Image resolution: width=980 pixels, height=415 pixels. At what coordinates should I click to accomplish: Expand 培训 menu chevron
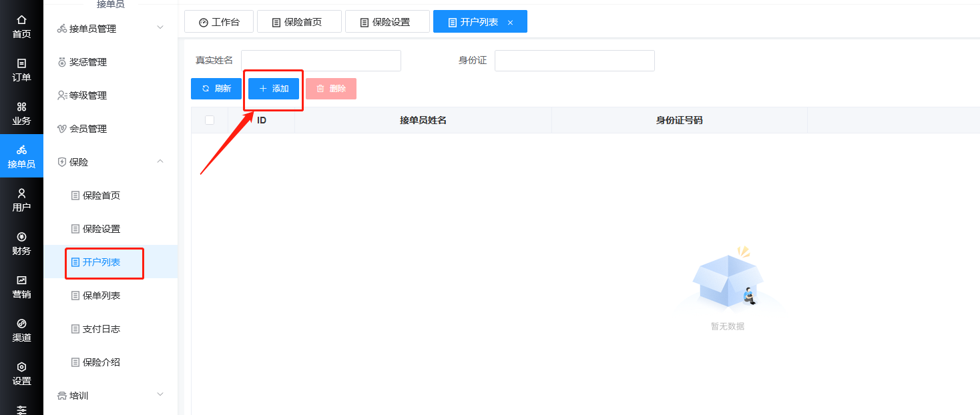coord(160,395)
